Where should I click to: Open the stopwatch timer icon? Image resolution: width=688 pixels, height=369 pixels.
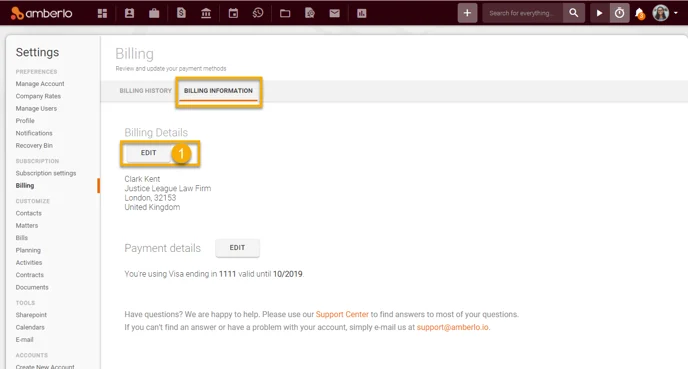tap(619, 13)
